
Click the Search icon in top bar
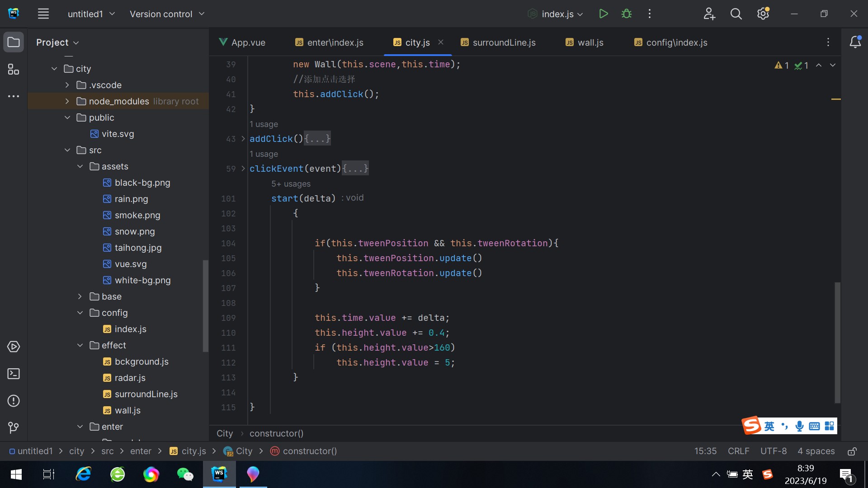735,14
